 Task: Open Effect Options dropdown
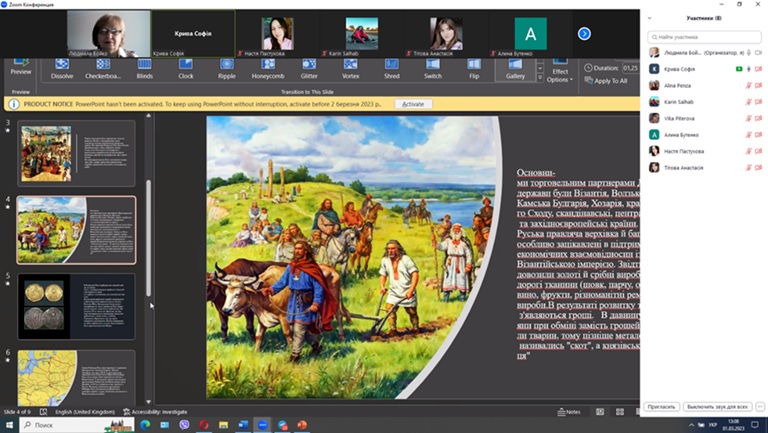pyautogui.click(x=560, y=71)
